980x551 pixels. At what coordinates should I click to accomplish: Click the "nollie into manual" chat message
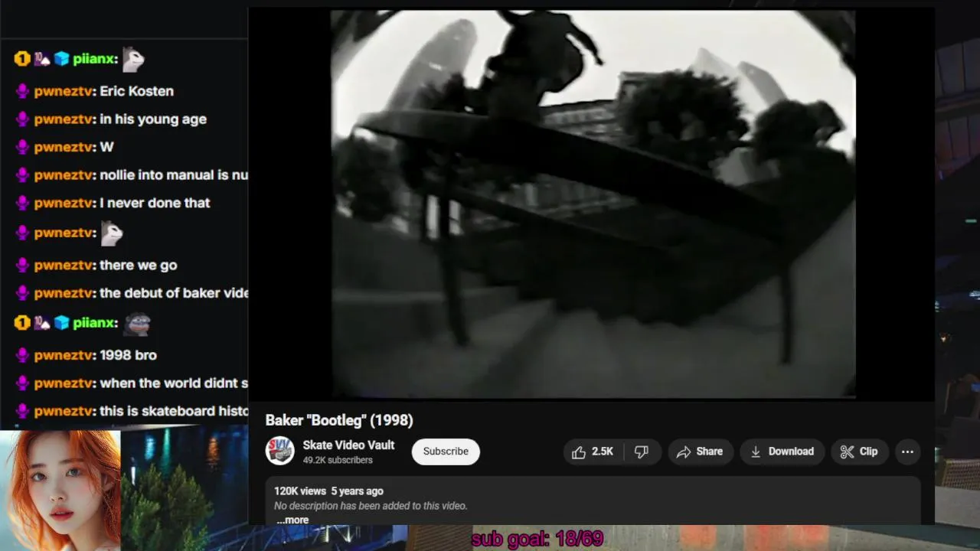(174, 175)
